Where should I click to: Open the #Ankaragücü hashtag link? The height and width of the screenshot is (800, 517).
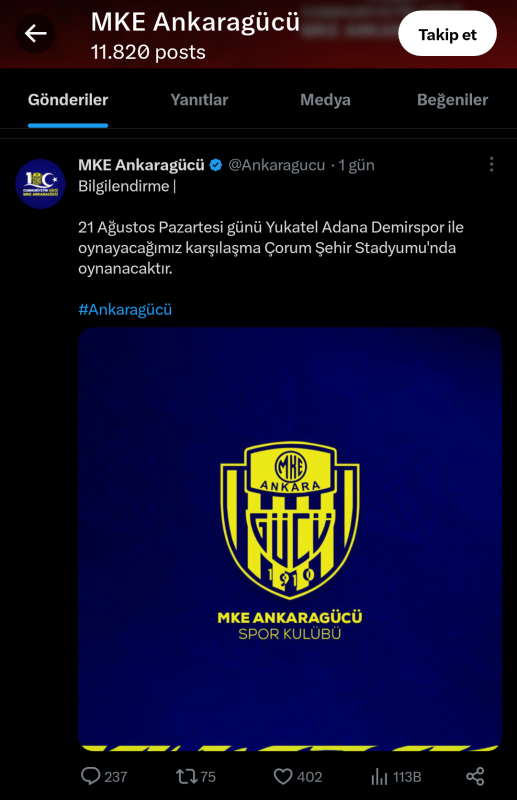[125, 309]
